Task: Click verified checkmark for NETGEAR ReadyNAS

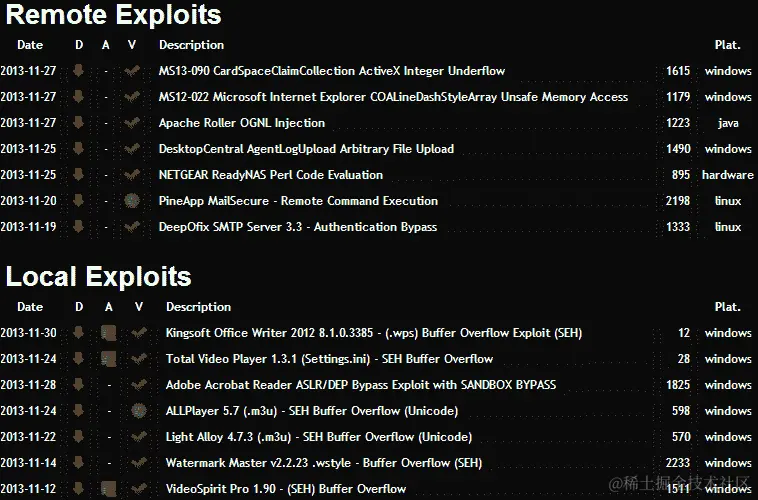Action: coord(132,175)
